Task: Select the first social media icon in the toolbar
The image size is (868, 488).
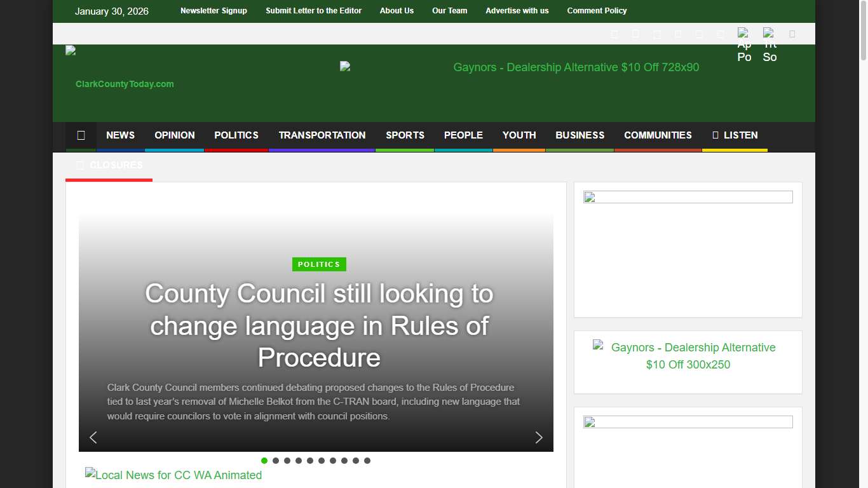Action: click(x=614, y=34)
